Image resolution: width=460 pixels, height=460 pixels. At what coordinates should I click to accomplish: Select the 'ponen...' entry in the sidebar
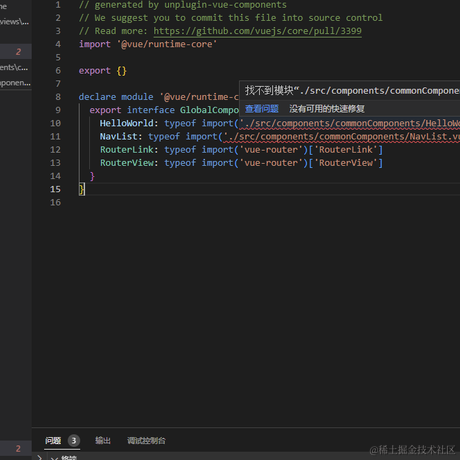tap(15, 83)
